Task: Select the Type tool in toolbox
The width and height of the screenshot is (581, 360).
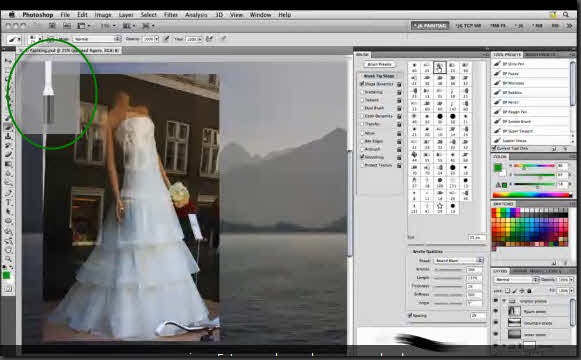Action: [8, 202]
